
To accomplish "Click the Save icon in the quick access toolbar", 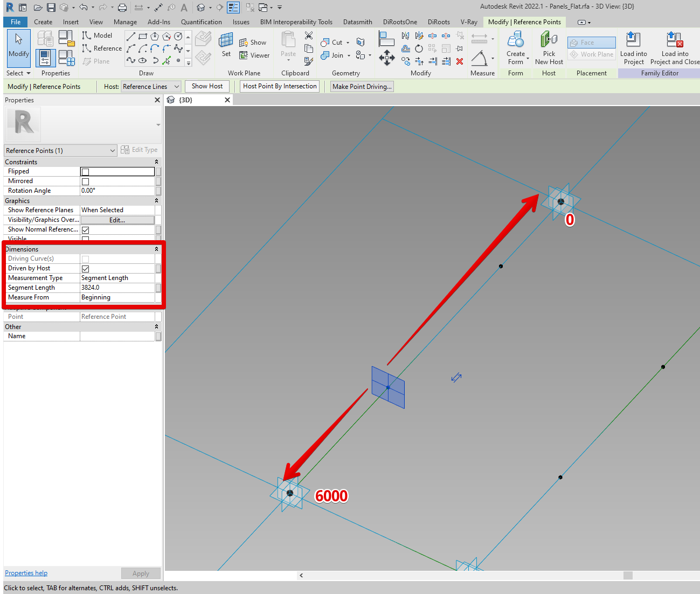I will pyautogui.click(x=51, y=8).
